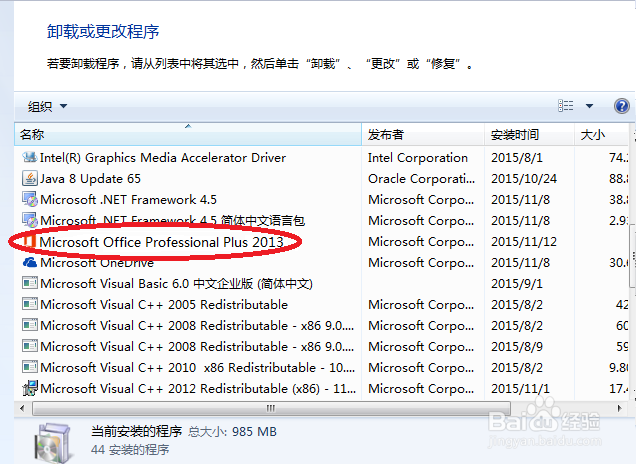Click the 2015/8/9 install date
636x464 pixels.
[x=517, y=347]
